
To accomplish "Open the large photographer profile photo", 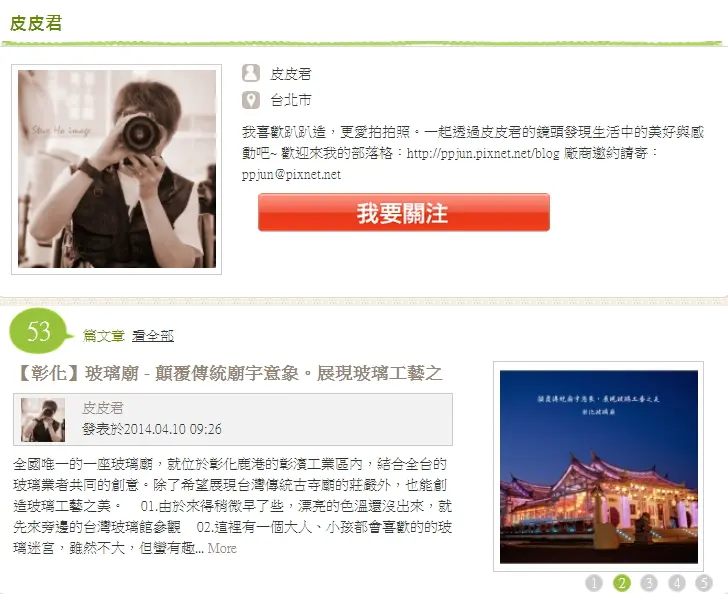I will 117,169.
